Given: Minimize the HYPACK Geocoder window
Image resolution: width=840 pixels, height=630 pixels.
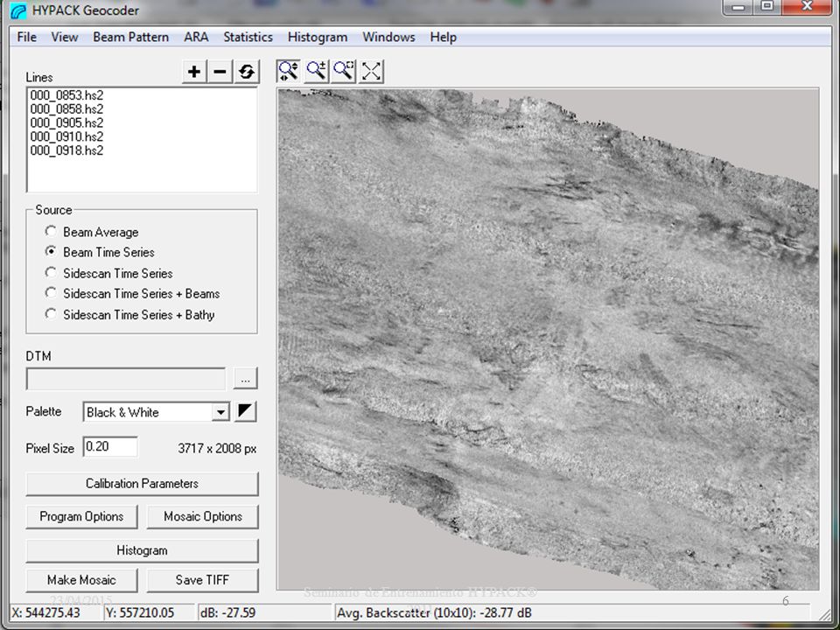Looking at the screenshot, I should tap(738, 8).
